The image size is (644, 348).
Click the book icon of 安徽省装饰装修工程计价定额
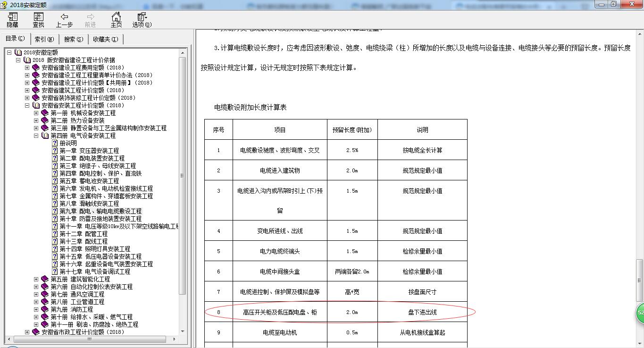(36, 98)
